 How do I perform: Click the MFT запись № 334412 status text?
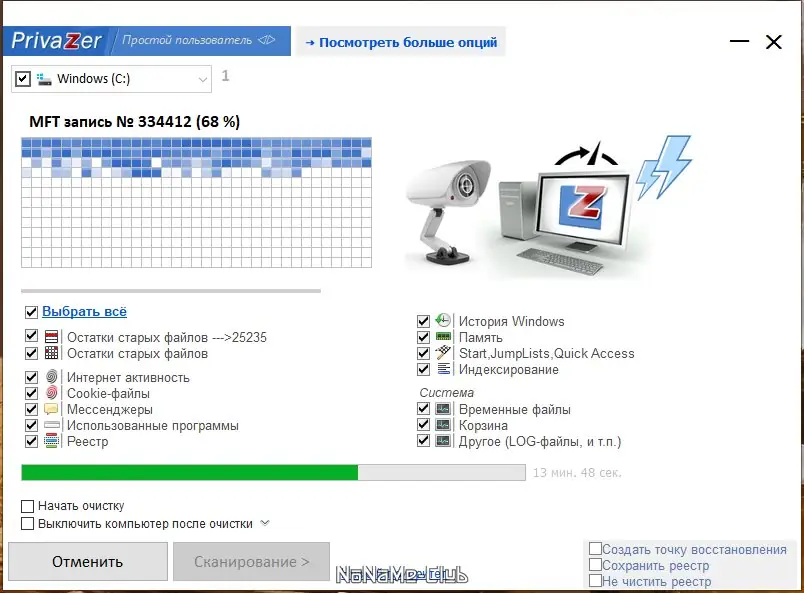pyautogui.click(x=134, y=122)
